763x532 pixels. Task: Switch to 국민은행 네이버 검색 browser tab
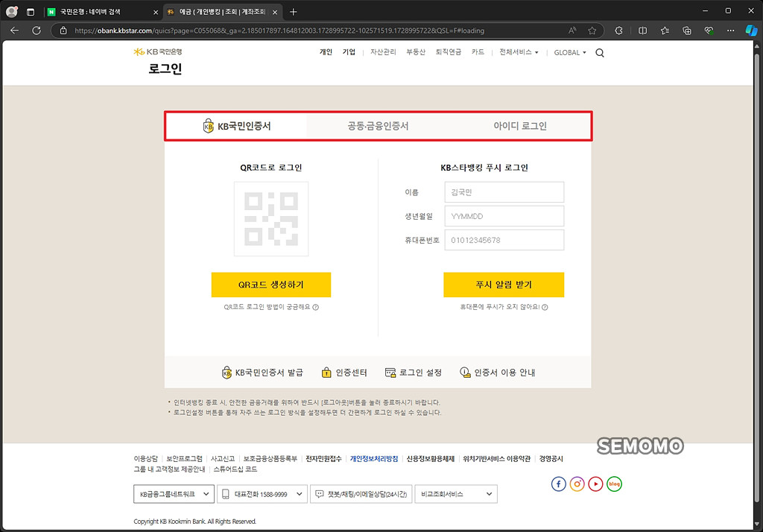coord(103,12)
